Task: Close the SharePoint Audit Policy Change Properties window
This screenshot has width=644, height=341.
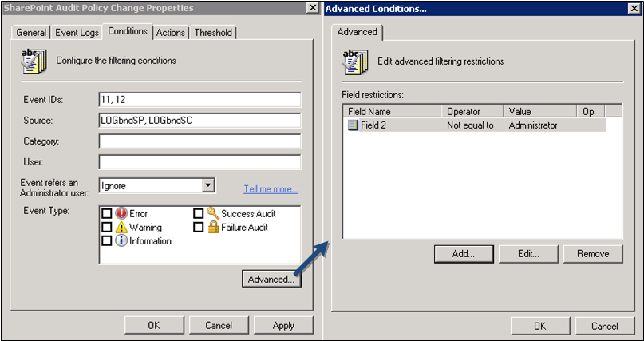Action: pos(313,8)
